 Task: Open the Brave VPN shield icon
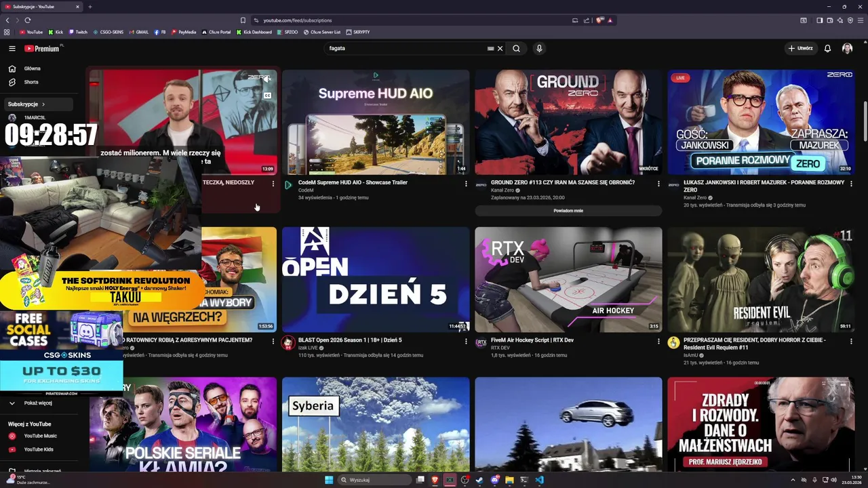pyautogui.click(x=850, y=20)
